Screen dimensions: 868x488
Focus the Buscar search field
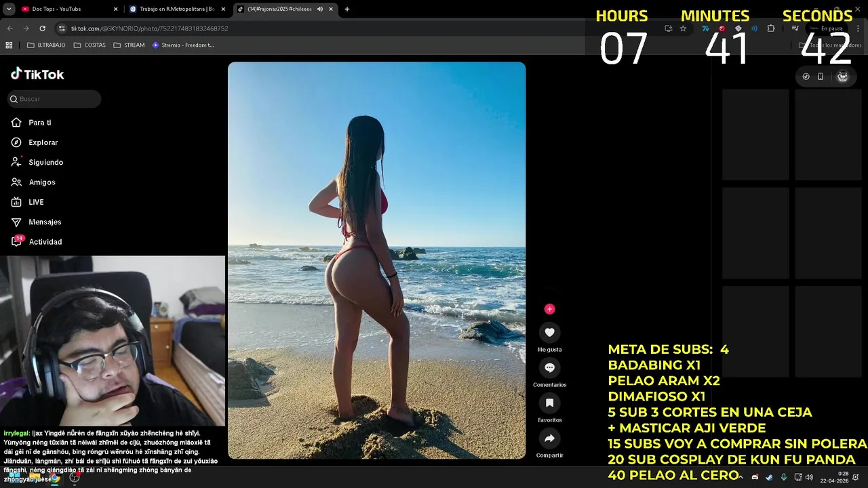(54, 99)
